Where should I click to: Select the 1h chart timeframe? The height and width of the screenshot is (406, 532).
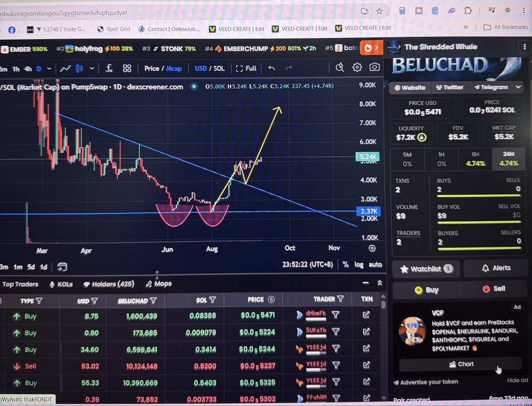16,69
